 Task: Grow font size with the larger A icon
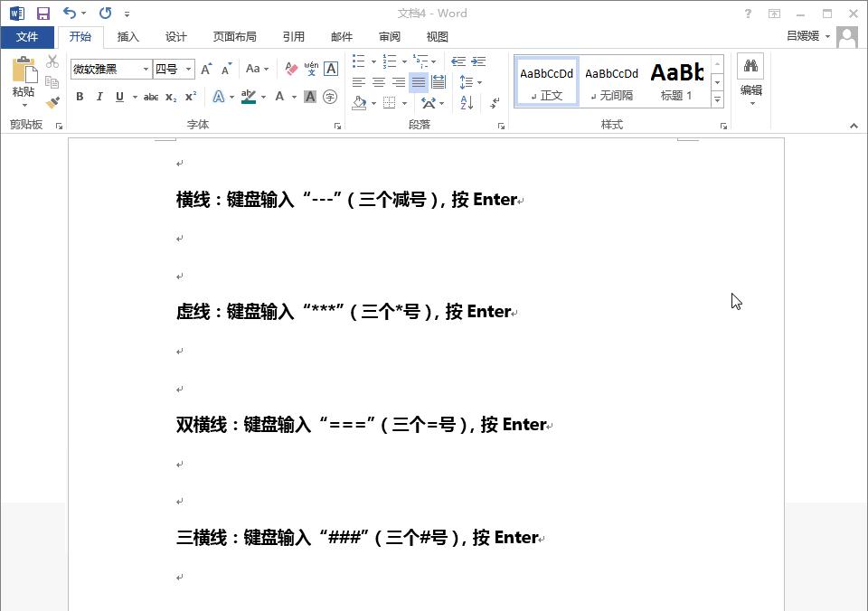206,69
